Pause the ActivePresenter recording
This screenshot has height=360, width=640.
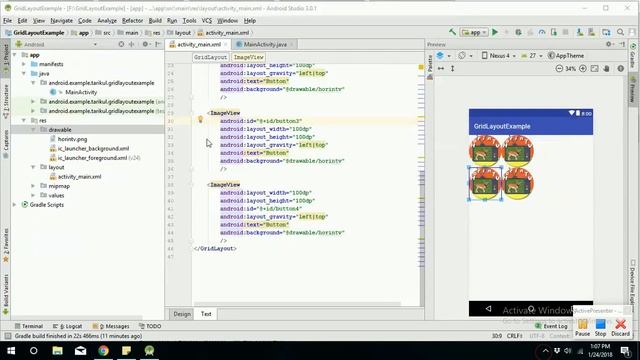pyautogui.click(x=582, y=328)
